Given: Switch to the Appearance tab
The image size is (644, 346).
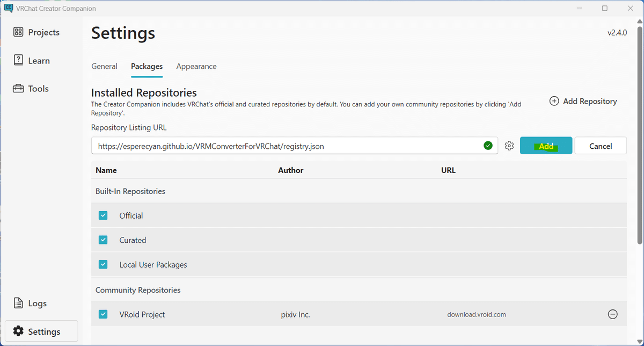Looking at the screenshot, I should 196,67.
